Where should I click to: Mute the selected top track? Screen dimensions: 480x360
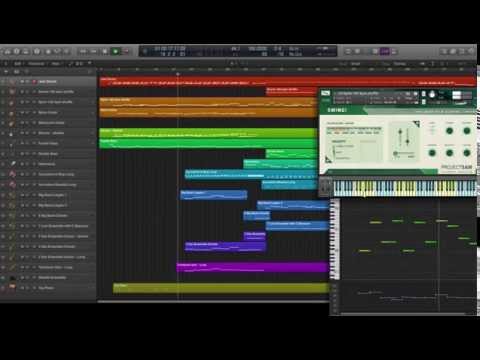(x=22, y=81)
